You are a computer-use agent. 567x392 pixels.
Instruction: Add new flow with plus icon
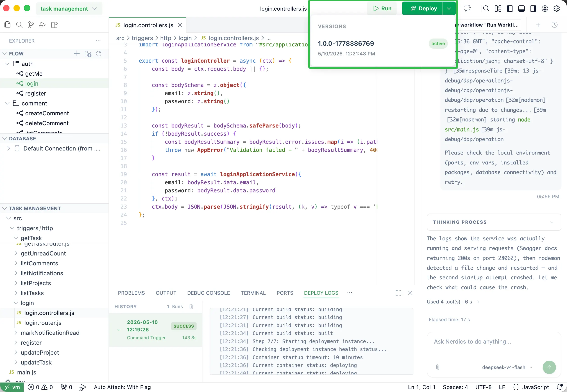[77, 54]
